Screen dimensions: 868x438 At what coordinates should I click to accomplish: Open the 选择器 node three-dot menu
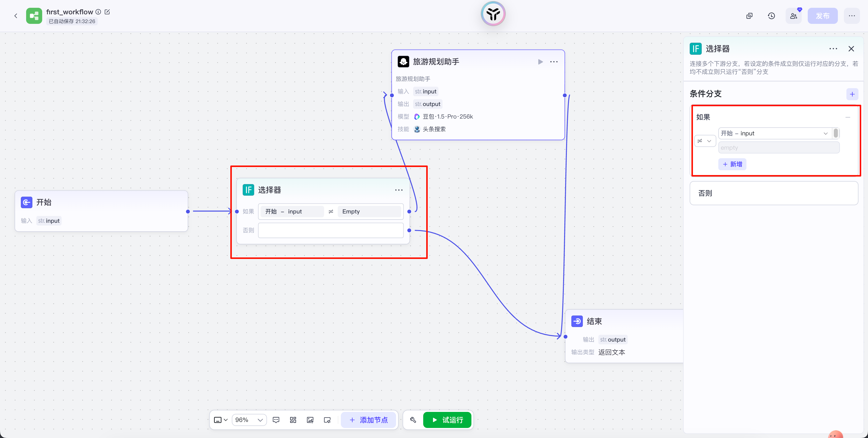pos(399,190)
